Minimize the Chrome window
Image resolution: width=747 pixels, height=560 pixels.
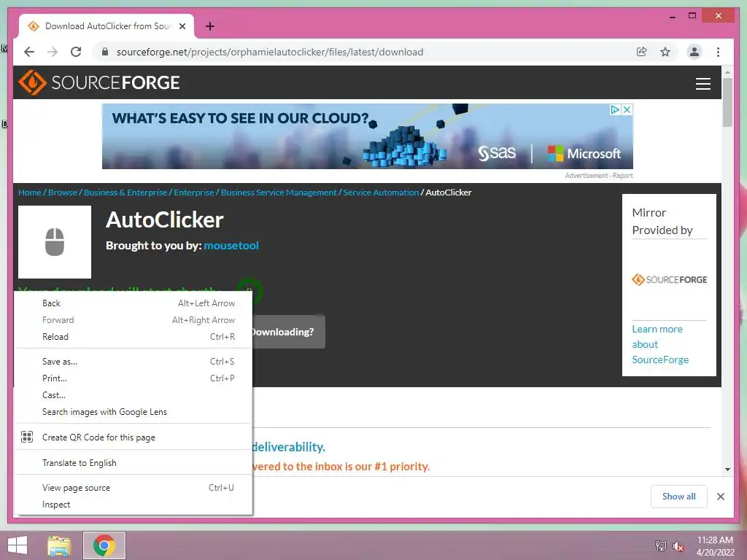click(672, 16)
